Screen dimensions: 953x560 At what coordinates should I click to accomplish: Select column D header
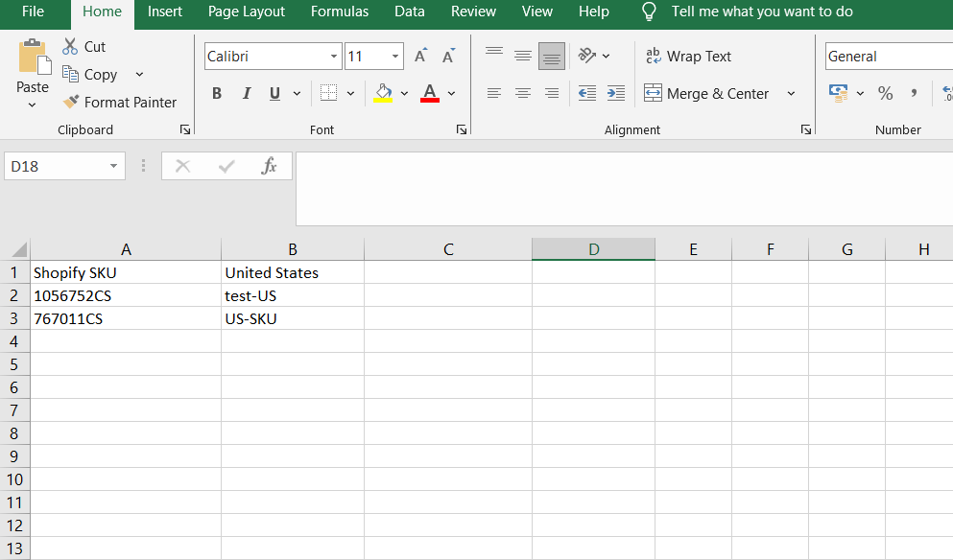(x=594, y=249)
